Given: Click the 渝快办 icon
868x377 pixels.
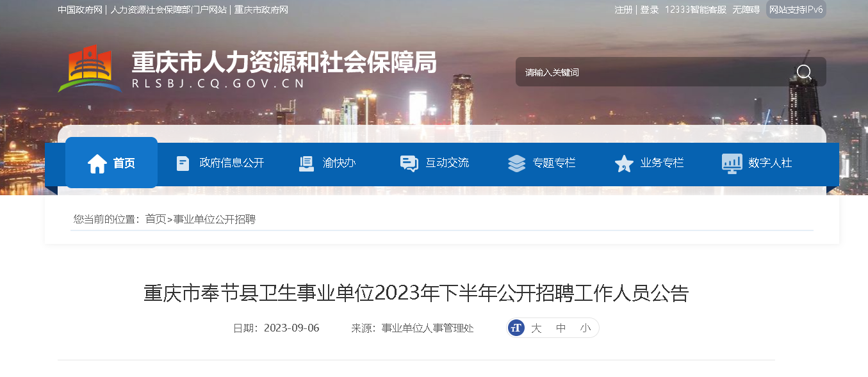Looking at the screenshot, I should (x=306, y=163).
